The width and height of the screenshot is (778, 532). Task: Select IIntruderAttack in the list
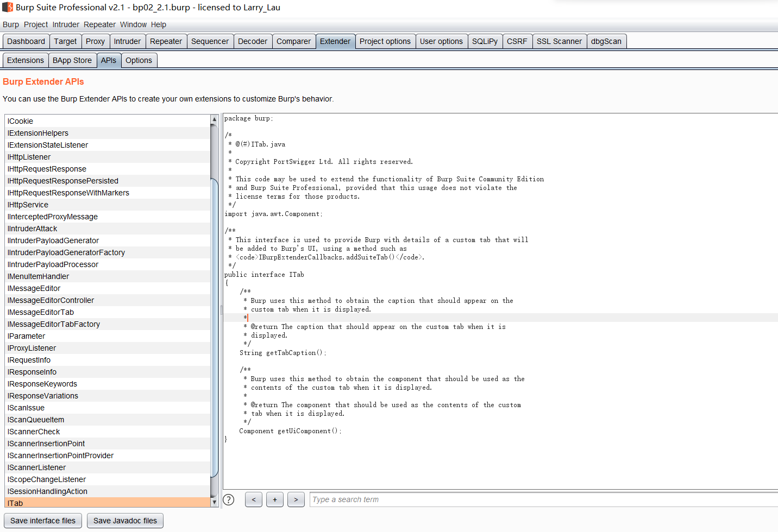click(x=108, y=229)
